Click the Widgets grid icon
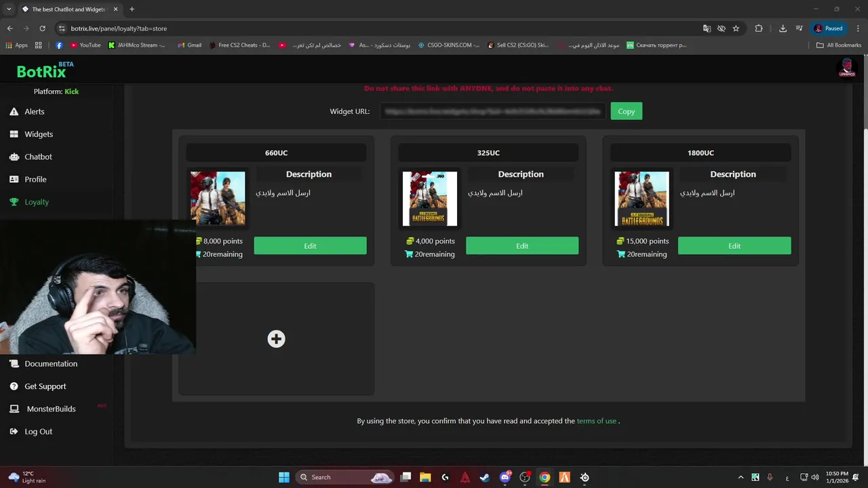Viewport: 868px width, 488px height. pos(14,134)
